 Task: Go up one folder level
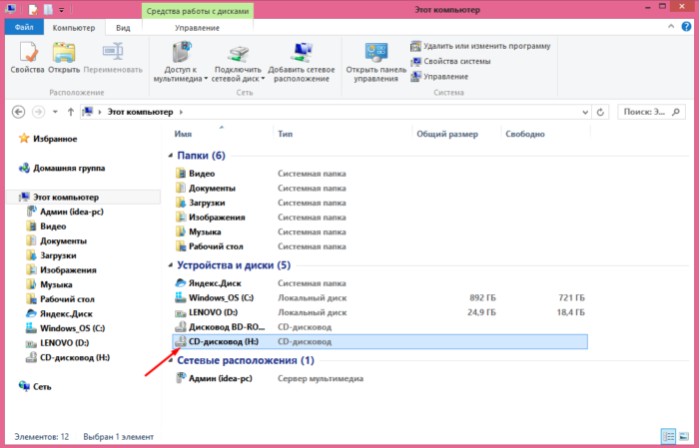click(x=70, y=112)
